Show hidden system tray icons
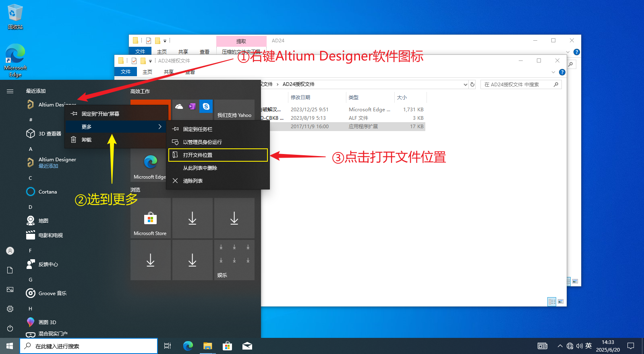The height and width of the screenshot is (354, 644). (x=560, y=346)
